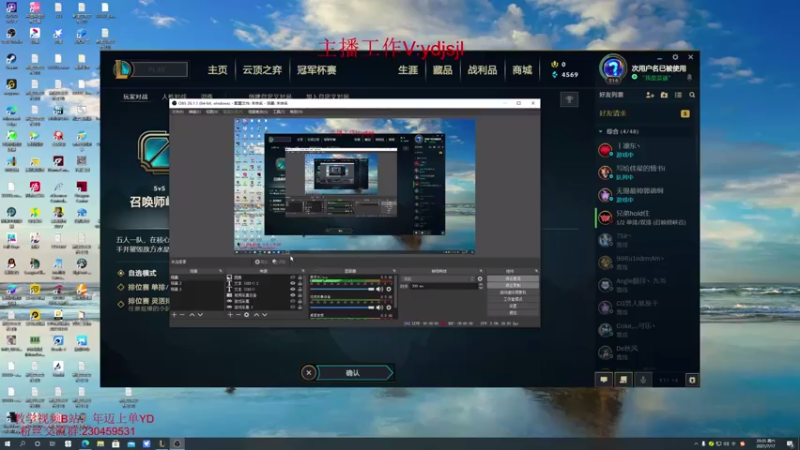This screenshot has height=450, width=800.
Task: Collapse 综合 friends group arrow
Action: click(601, 132)
